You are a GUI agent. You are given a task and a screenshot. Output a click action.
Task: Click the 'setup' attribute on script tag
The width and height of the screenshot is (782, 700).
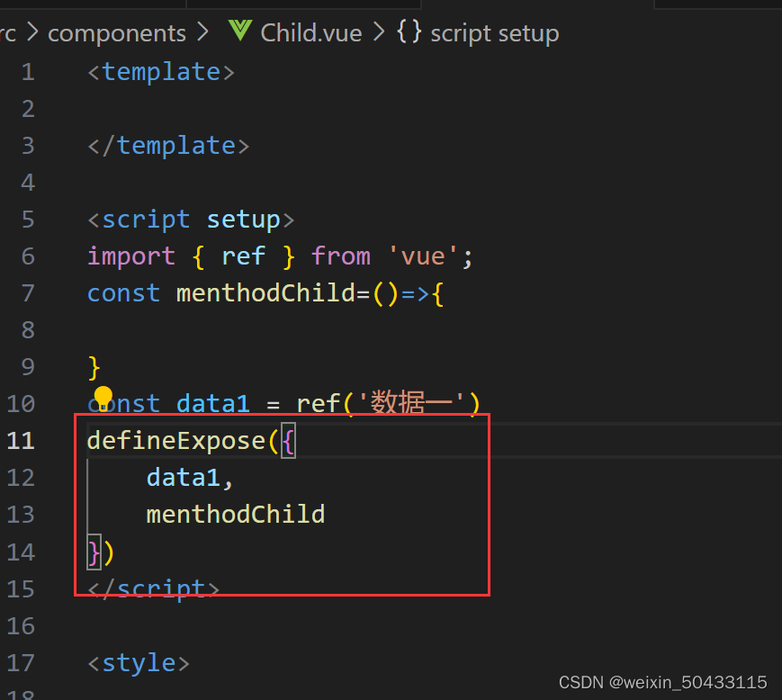point(243,220)
